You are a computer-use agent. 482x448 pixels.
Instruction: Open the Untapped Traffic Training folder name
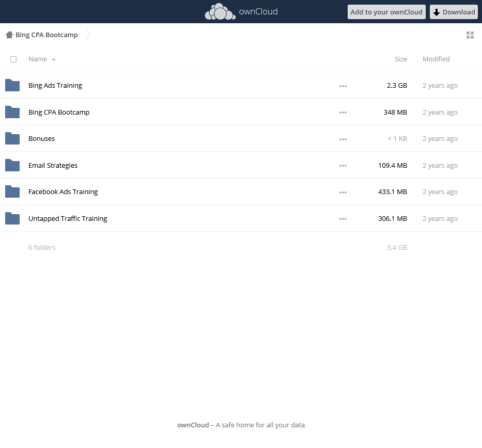click(x=68, y=218)
